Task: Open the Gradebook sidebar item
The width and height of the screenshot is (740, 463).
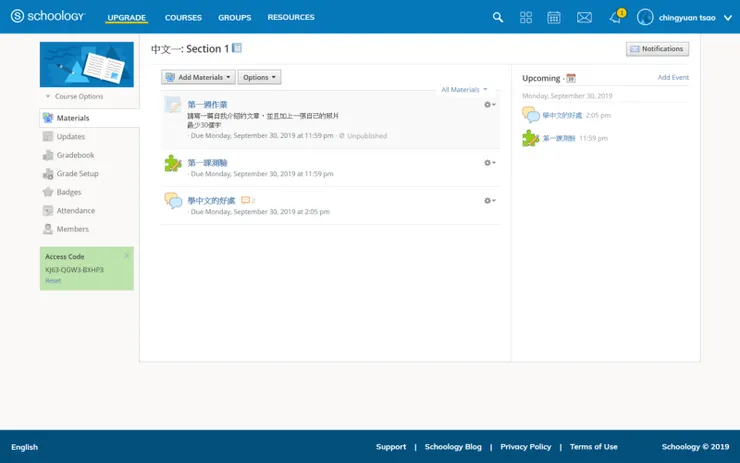Action: click(x=75, y=155)
